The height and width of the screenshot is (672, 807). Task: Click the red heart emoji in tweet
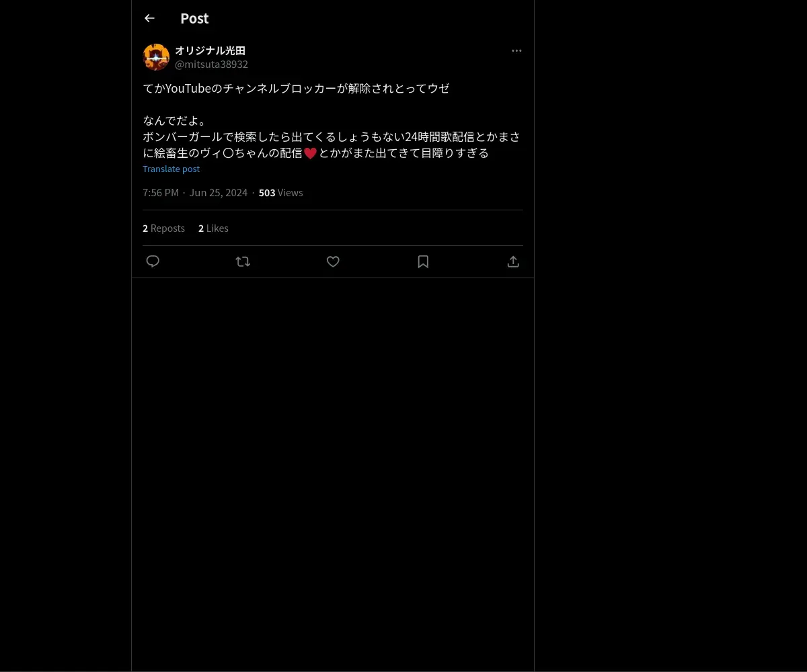310,153
